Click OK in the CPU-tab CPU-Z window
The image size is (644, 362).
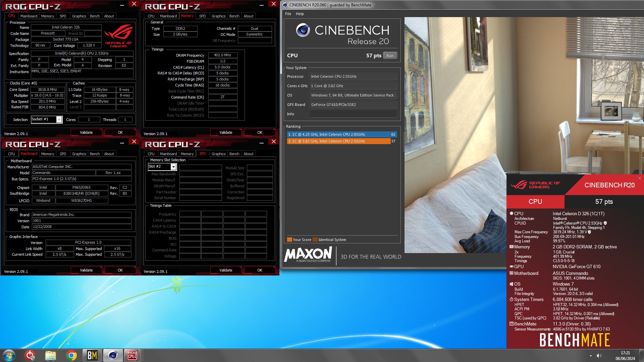coord(120,132)
